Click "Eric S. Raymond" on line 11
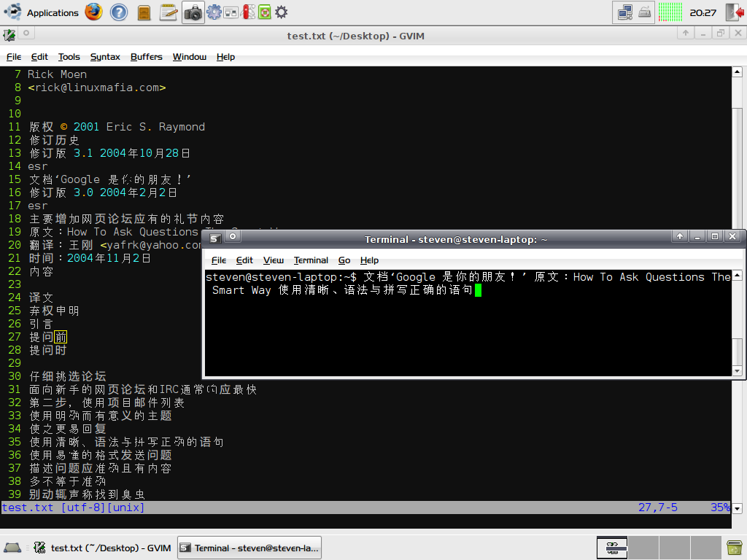The image size is (747, 560). pyautogui.click(x=156, y=127)
